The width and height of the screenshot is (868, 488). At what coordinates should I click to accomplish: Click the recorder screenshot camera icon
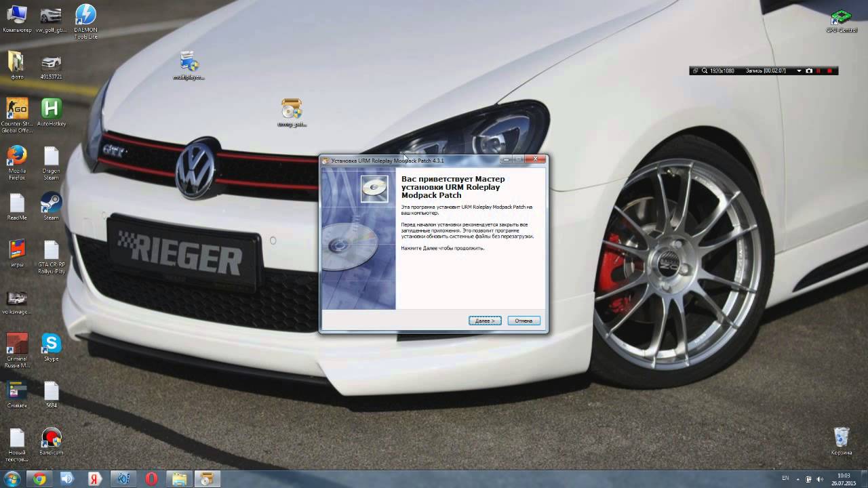click(x=809, y=70)
